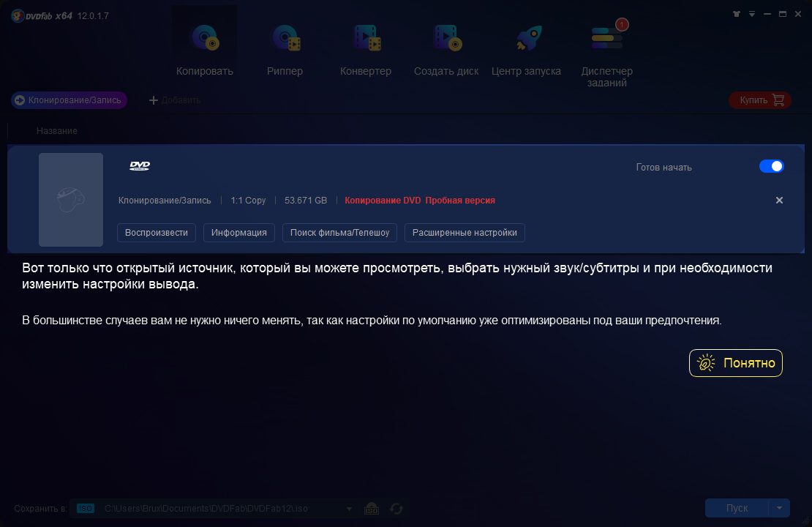The image size is (812, 527).
Task: Click the refresh path icon
Action: (396, 509)
